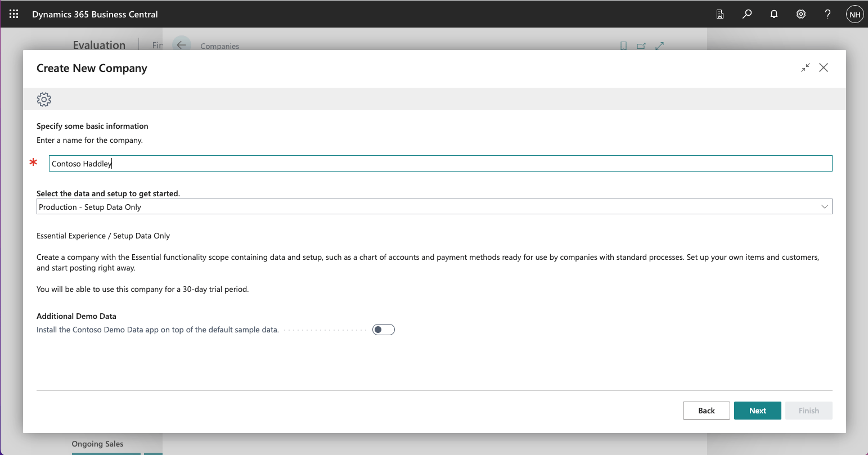The image size is (868, 455).
Task: Open the data and setup dropdown
Action: (428, 207)
